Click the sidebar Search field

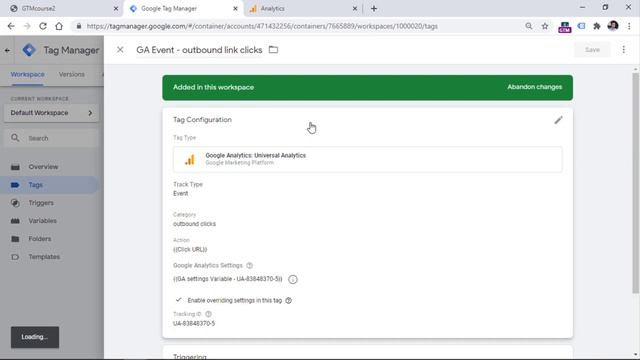[x=51, y=138]
